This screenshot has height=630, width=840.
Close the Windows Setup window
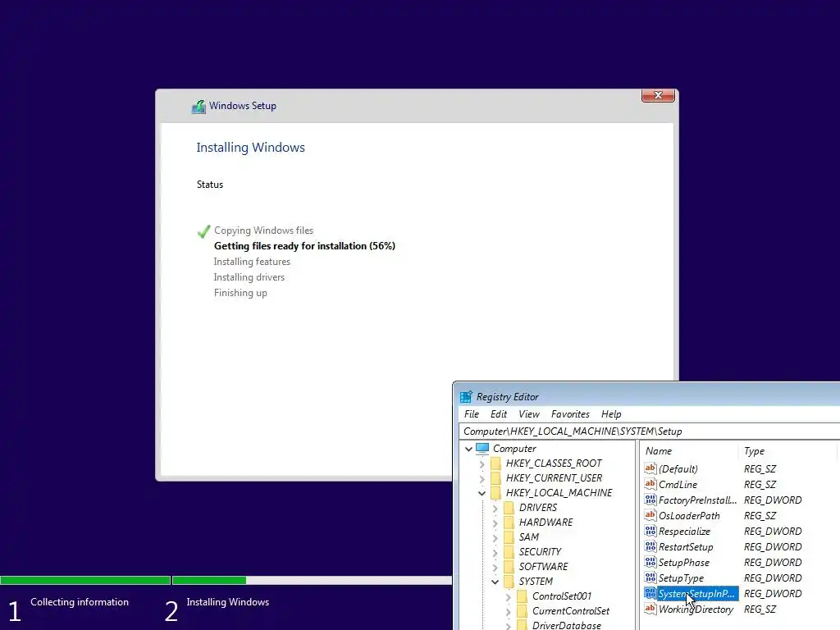pos(658,95)
